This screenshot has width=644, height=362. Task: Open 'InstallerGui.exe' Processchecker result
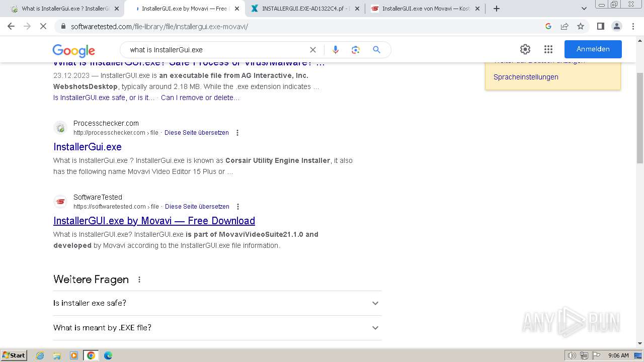[88, 147]
